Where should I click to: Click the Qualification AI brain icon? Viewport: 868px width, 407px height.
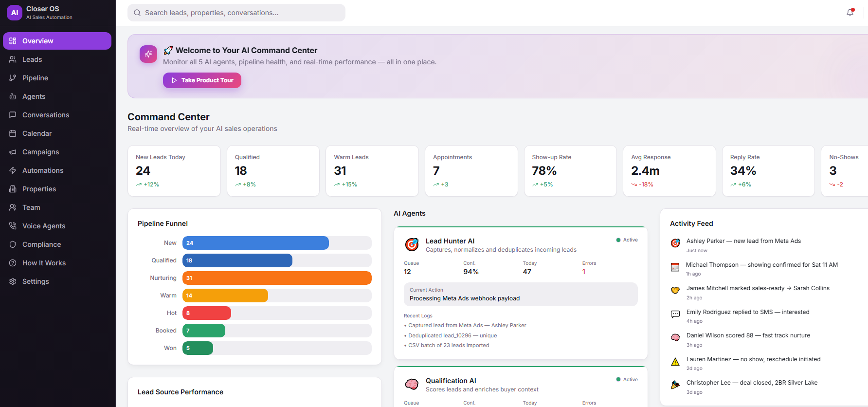coord(412,384)
